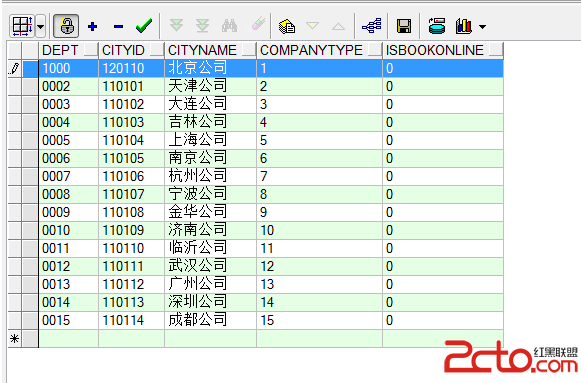The height and width of the screenshot is (383, 581).
Task: Open the binoculars query-by-example icon
Action: 229,26
